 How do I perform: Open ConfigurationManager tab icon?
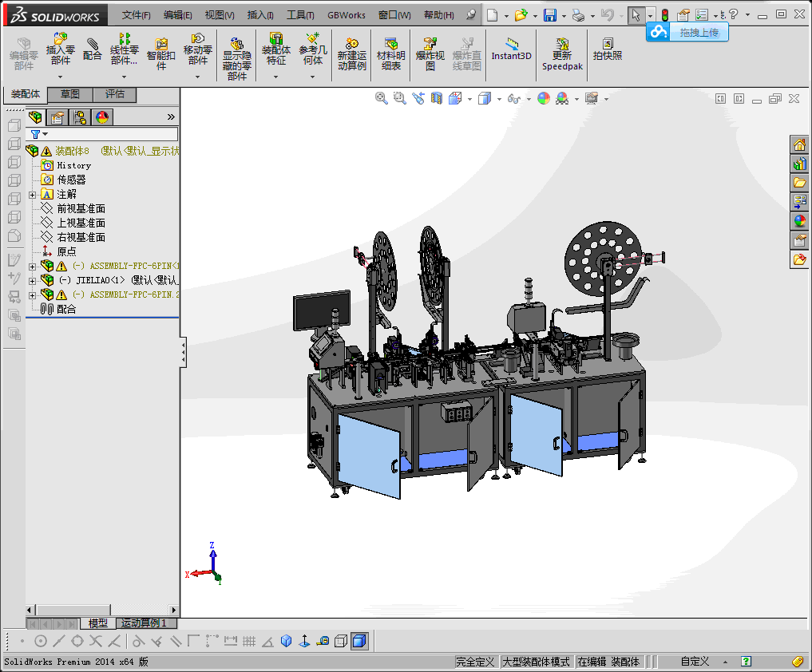tap(80, 117)
